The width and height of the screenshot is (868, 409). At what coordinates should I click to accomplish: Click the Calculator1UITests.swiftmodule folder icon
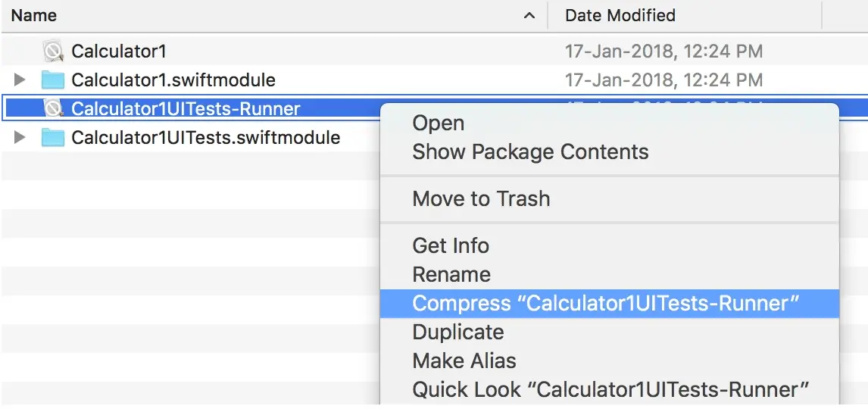click(x=53, y=137)
